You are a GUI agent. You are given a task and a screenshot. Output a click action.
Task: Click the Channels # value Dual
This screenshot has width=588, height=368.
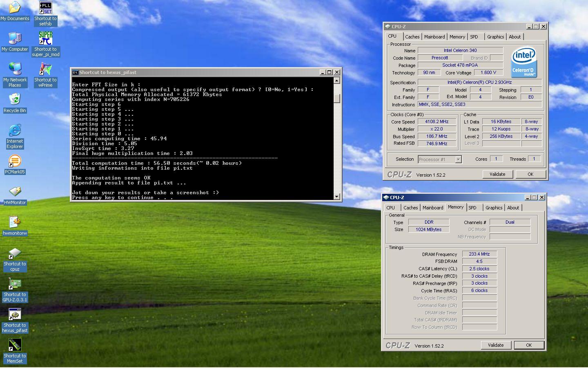coord(510,222)
